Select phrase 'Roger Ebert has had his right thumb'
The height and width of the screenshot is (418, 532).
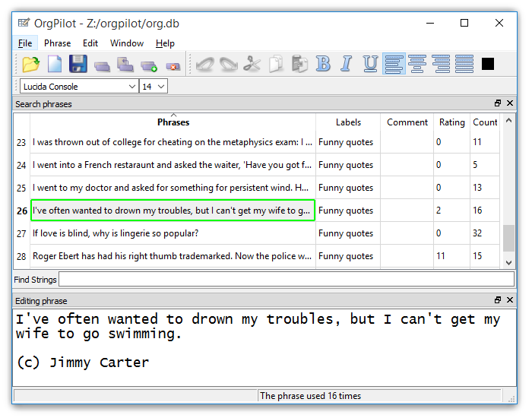point(173,256)
